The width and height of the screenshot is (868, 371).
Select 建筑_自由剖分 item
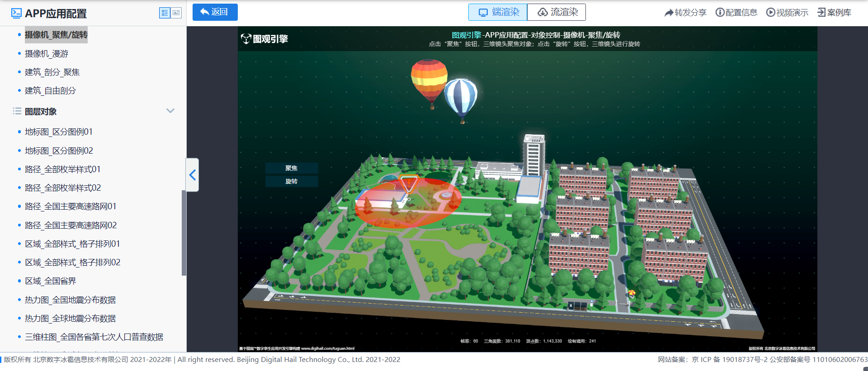[50, 91]
